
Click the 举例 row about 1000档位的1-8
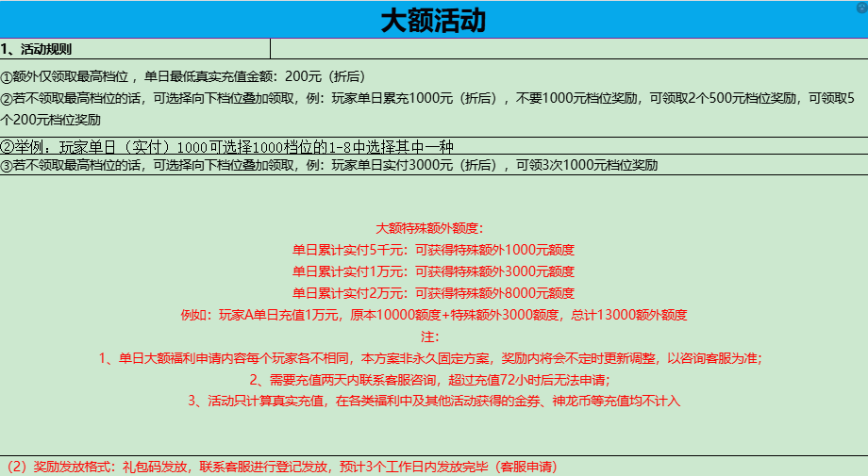[x=227, y=147]
